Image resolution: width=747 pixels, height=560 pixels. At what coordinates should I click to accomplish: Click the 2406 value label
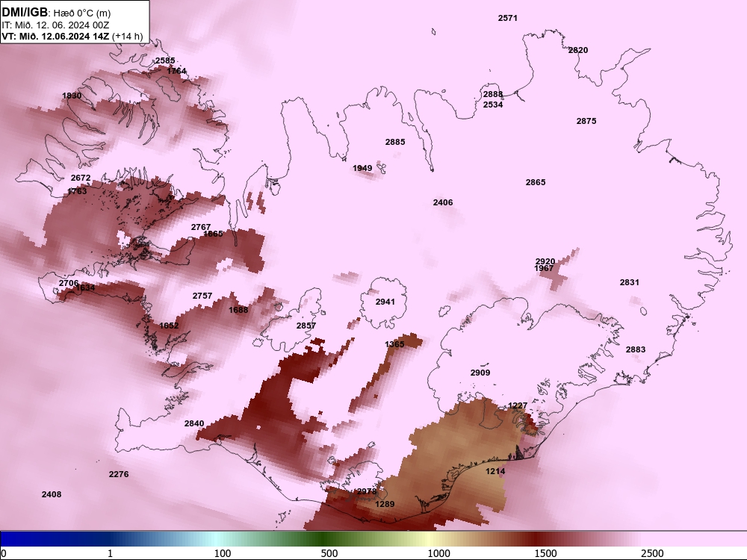[443, 202]
